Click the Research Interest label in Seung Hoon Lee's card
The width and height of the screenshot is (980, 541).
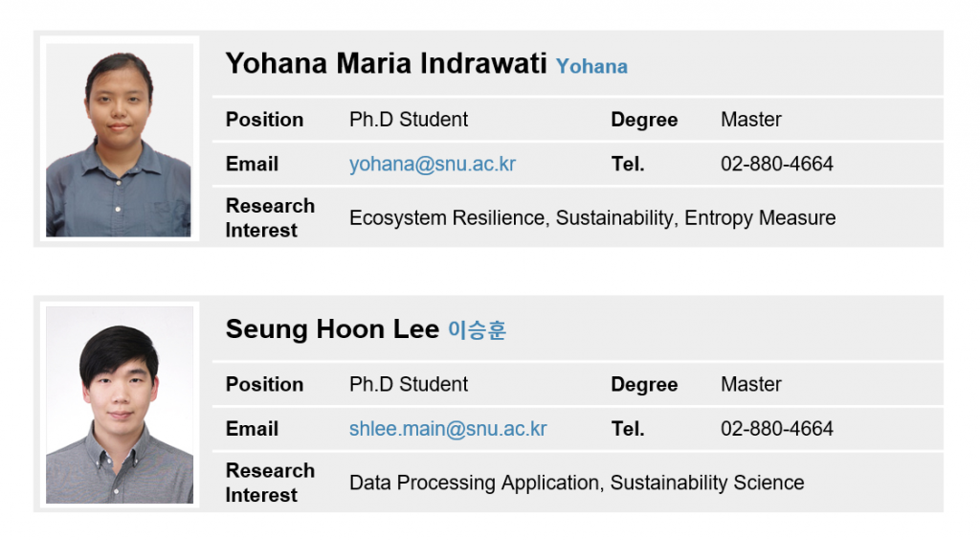tap(269, 483)
